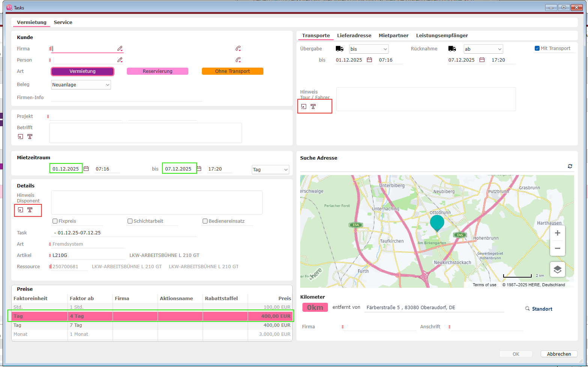Screen dimensions: 588x367
Task: Switch to the Service tab
Action: [x=63, y=23]
